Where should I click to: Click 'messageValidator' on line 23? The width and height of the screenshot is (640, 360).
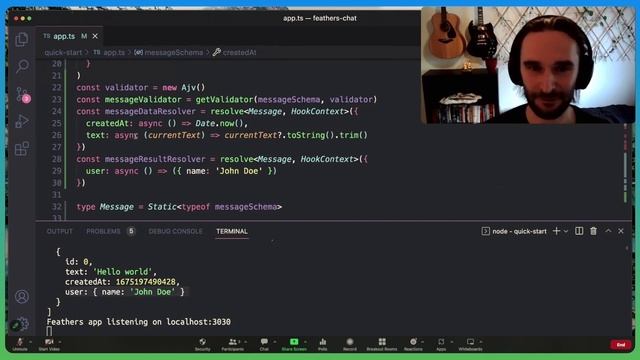[143, 100]
